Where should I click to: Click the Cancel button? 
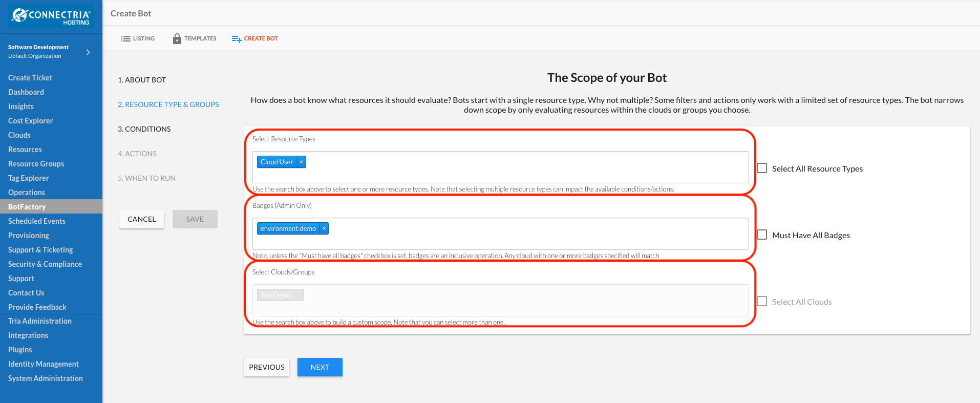(x=142, y=219)
